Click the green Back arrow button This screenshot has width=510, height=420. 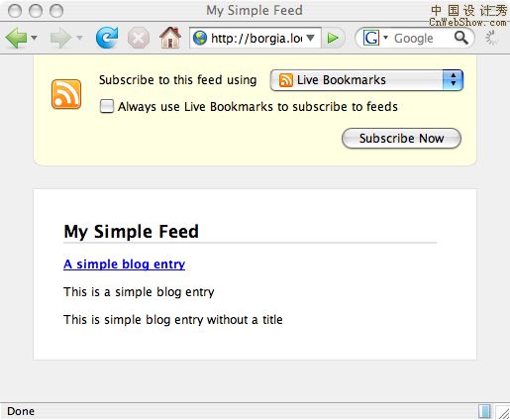point(17,38)
